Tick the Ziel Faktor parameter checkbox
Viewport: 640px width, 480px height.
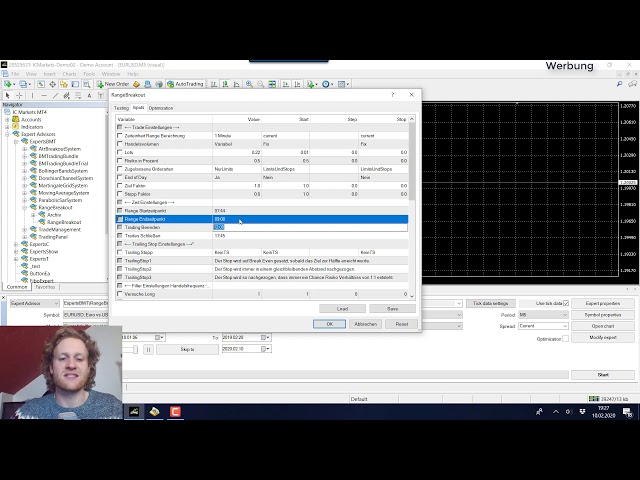tap(120, 185)
